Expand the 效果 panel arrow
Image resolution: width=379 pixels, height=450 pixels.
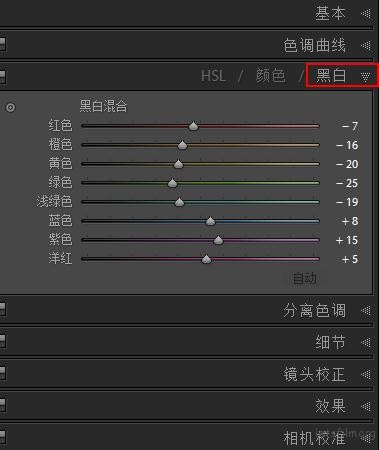tap(366, 406)
